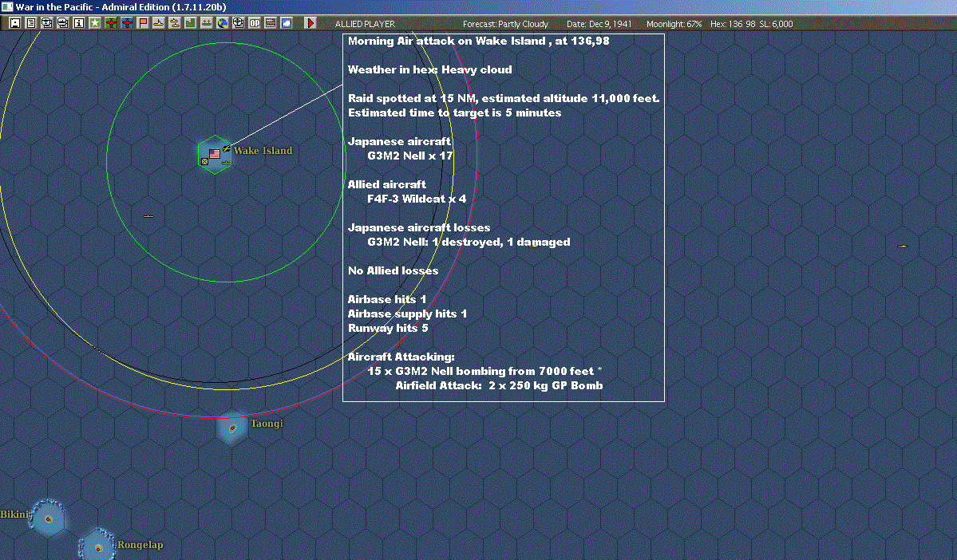Click the yellow unit marker on Wake Island hex
Image resolution: width=957 pixels, height=560 pixels.
(204, 162)
